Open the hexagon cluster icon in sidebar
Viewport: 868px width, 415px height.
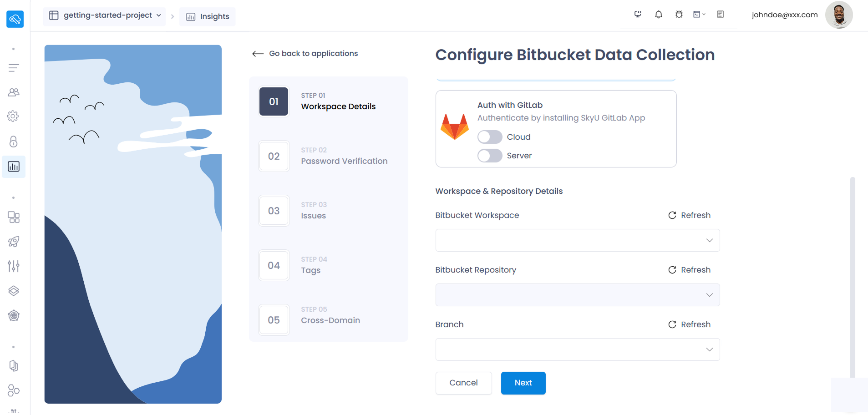pyautogui.click(x=14, y=390)
